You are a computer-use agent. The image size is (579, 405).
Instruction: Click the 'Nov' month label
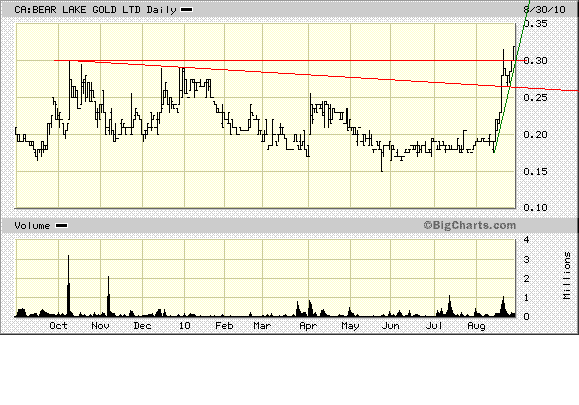click(100, 326)
